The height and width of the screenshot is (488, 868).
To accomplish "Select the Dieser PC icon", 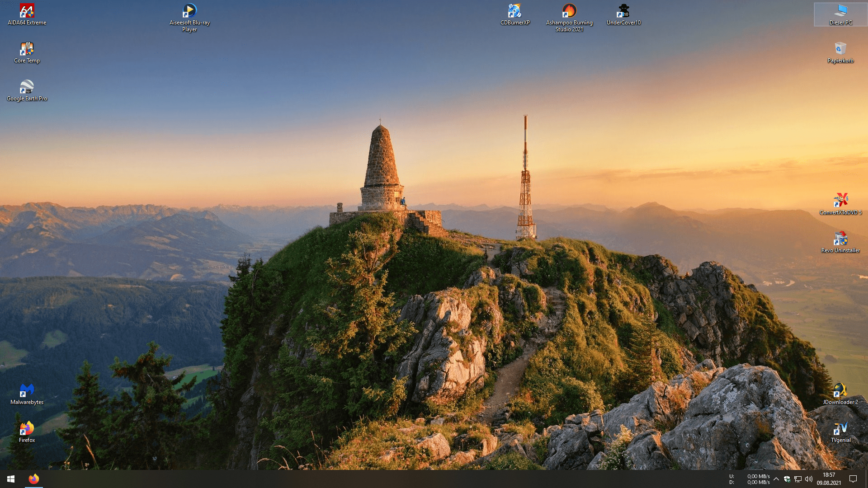I will (840, 11).
